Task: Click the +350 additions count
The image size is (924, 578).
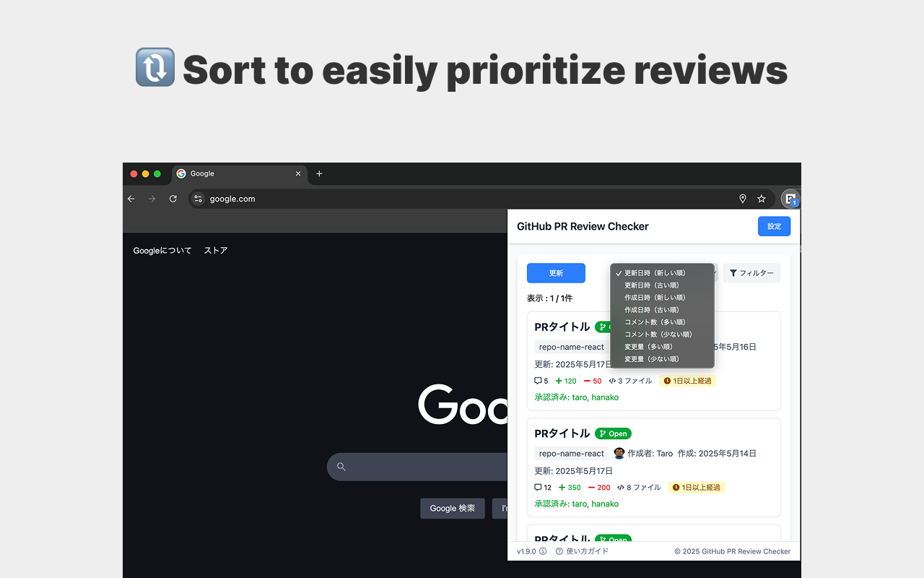Action: 570,488
